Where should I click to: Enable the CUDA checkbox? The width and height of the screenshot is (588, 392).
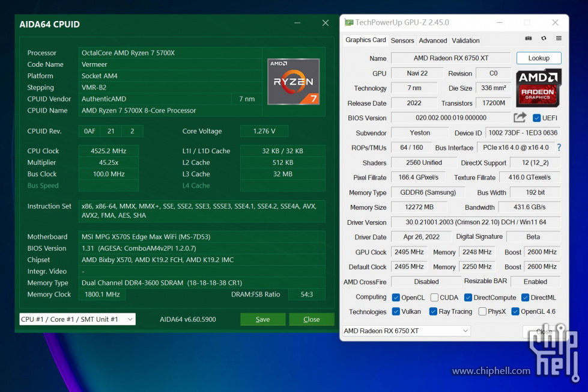[434, 298]
